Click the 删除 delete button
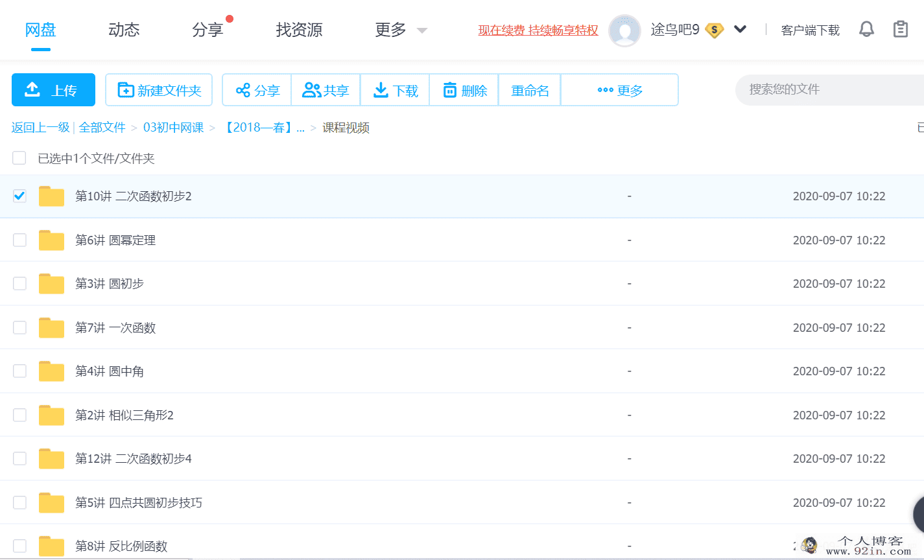The image size is (924, 560). pos(464,90)
